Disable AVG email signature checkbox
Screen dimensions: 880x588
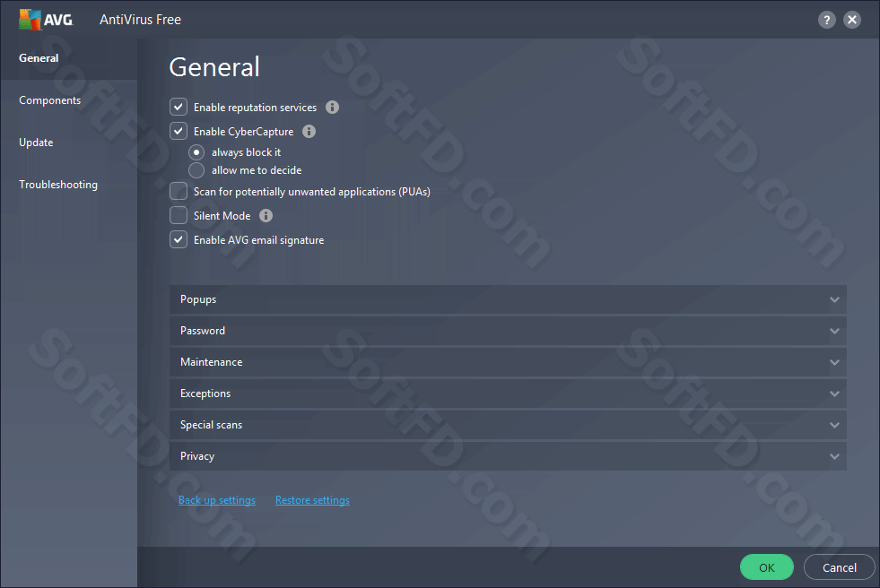179,240
